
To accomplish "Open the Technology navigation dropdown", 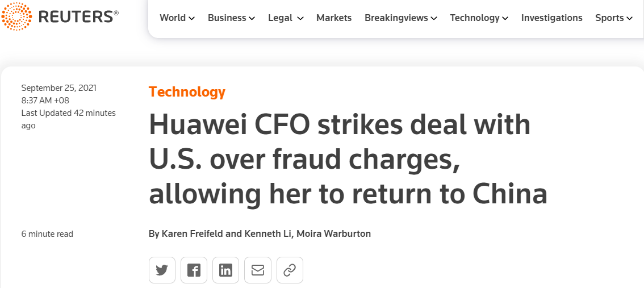I will (479, 18).
